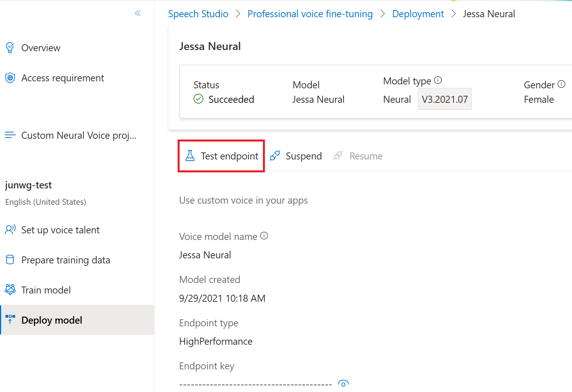Click the Suspend plug icon

click(275, 156)
